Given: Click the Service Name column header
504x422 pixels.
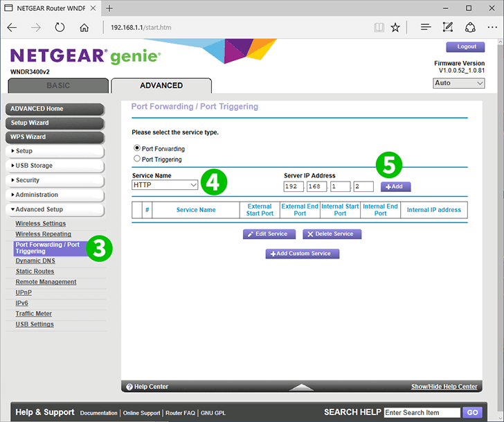Looking at the screenshot, I should pyautogui.click(x=196, y=210).
